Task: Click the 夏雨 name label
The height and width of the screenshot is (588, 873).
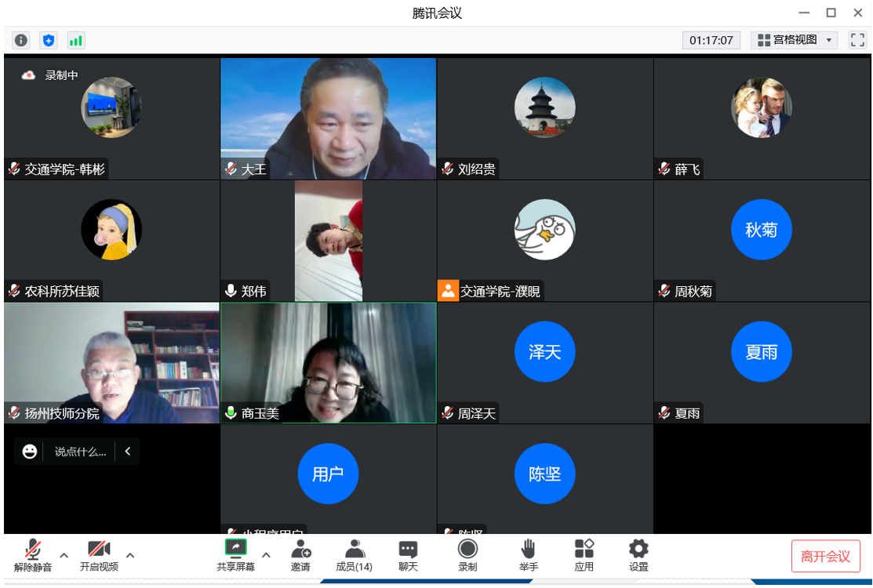Action: tap(687, 413)
